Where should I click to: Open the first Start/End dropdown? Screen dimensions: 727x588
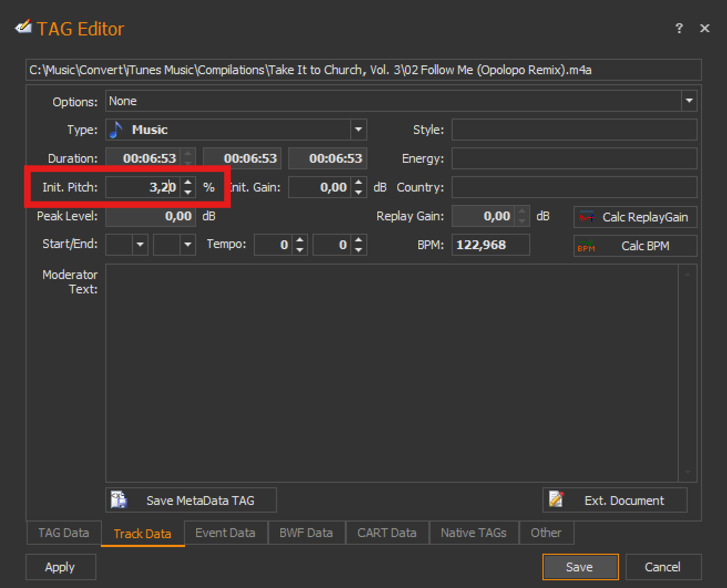(x=140, y=245)
